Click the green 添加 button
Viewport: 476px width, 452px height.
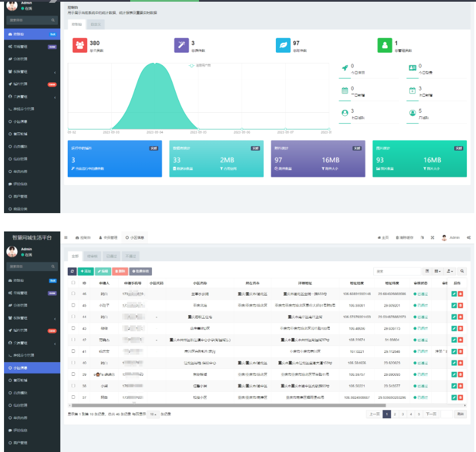[86, 271]
